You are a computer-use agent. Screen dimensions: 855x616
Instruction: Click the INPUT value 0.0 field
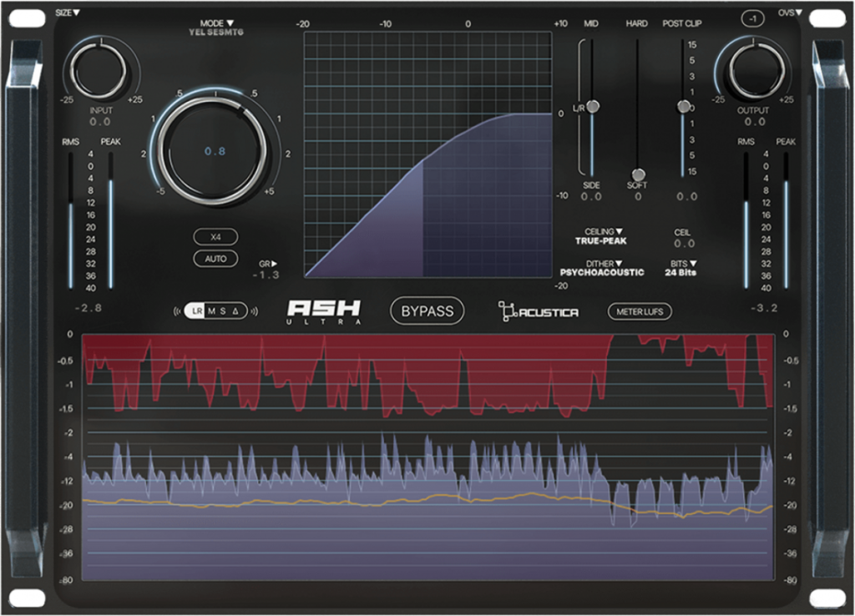coord(100,122)
